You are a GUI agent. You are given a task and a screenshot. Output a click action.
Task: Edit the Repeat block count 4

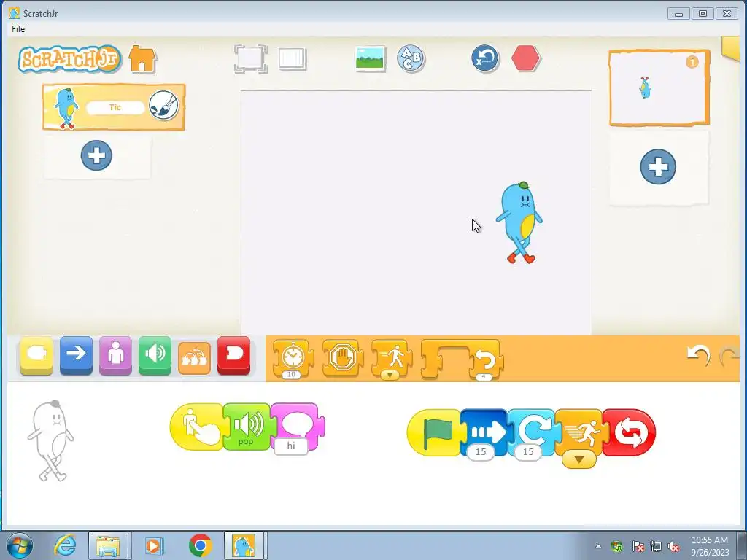point(484,376)
